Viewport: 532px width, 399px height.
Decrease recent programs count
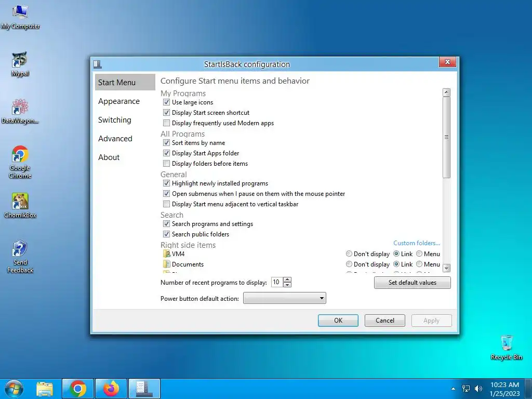pos(287,285)
